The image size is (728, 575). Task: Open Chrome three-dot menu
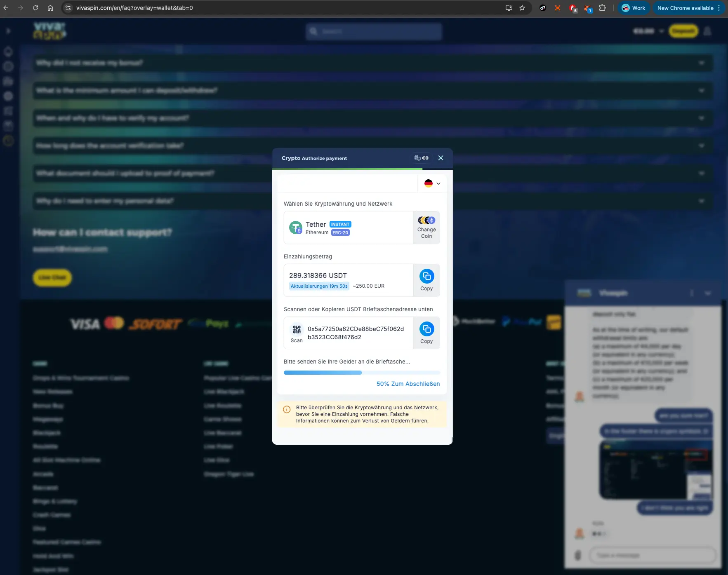click(719, 8)
